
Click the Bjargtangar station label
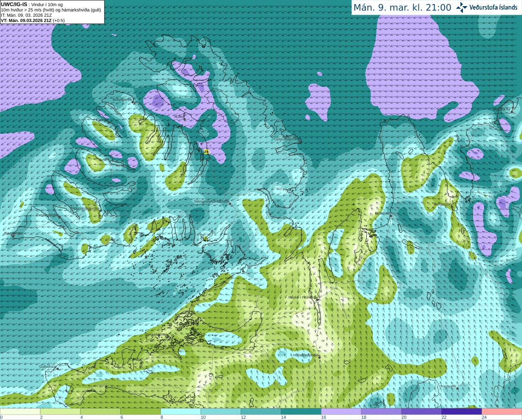(x=13, y=233)
